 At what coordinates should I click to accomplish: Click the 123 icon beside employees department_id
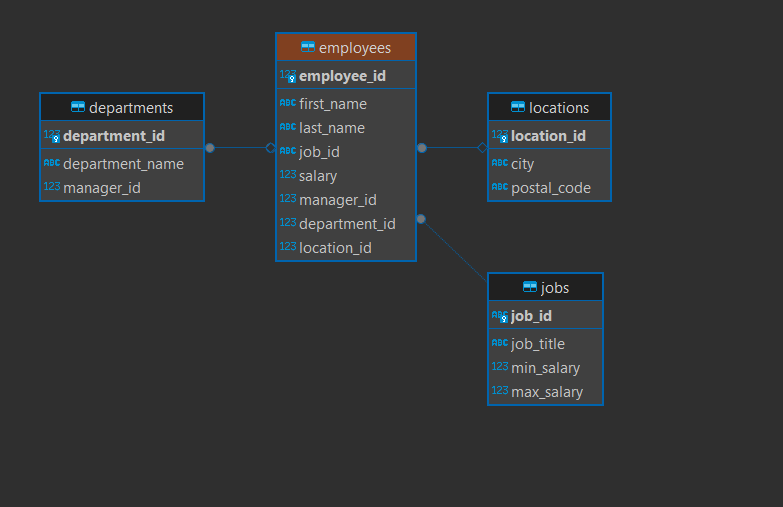click(288, 222)
